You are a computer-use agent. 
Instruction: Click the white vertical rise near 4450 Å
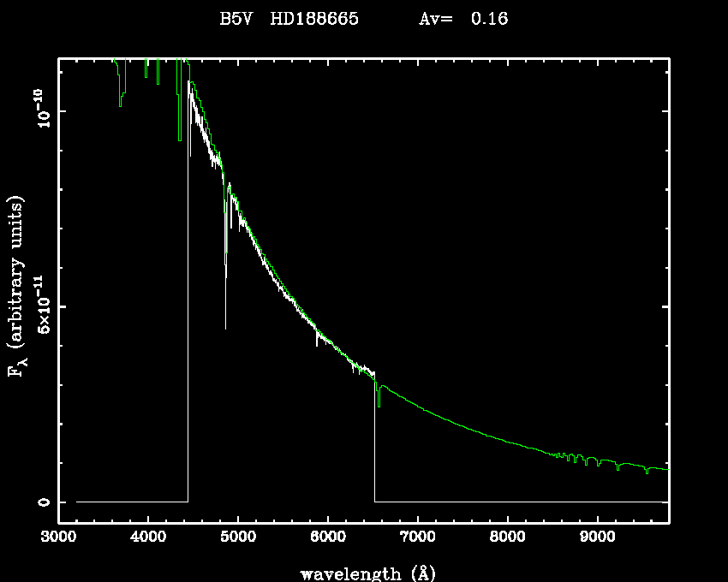[188, 300]
